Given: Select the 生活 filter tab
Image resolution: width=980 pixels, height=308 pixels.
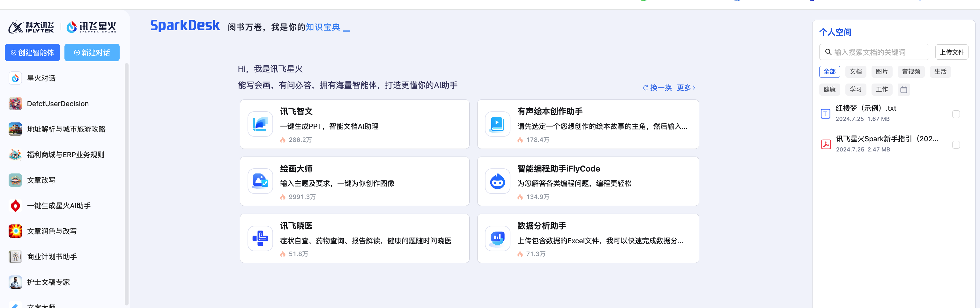Looking at the screenshot, I should pyautogui.click(x=940, y=71).
